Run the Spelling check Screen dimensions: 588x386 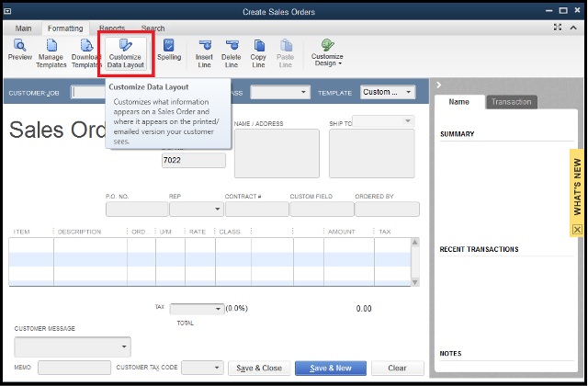point(169,51)
